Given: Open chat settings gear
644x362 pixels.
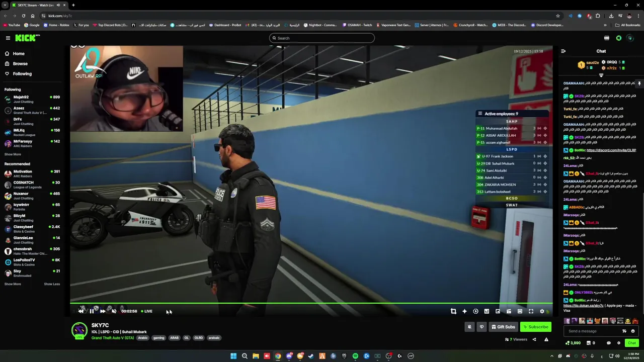Looking at the screenshot, I should pos(619,343).
